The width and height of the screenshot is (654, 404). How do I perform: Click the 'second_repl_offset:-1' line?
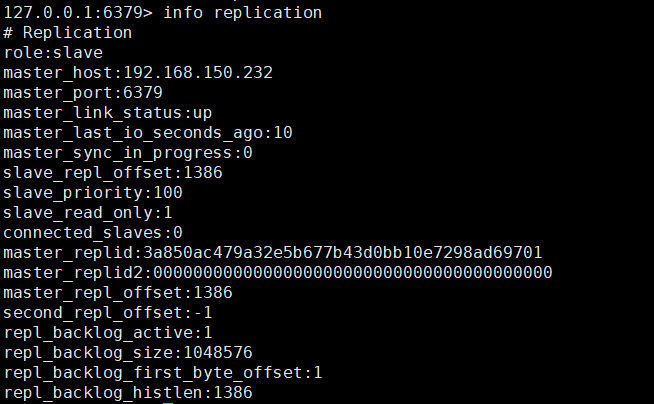(107, 313)
